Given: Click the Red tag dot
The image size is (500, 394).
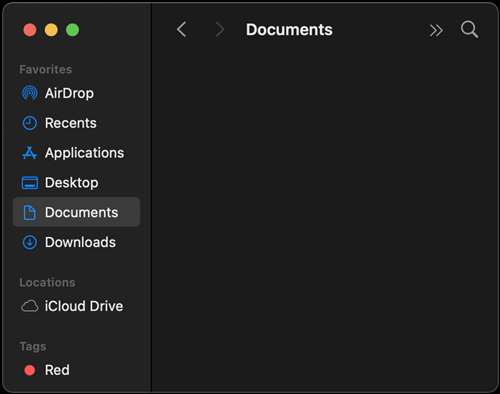Looking at the screenshot, I should 30,370.
